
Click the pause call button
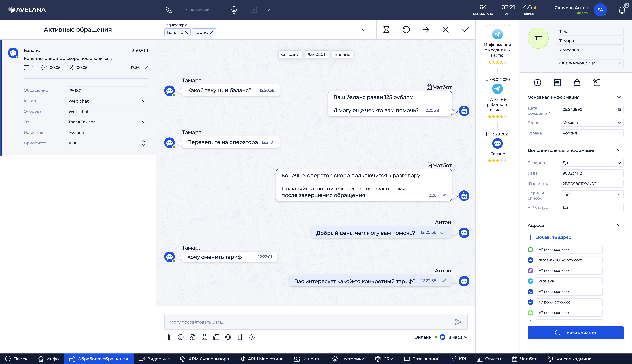254,10
